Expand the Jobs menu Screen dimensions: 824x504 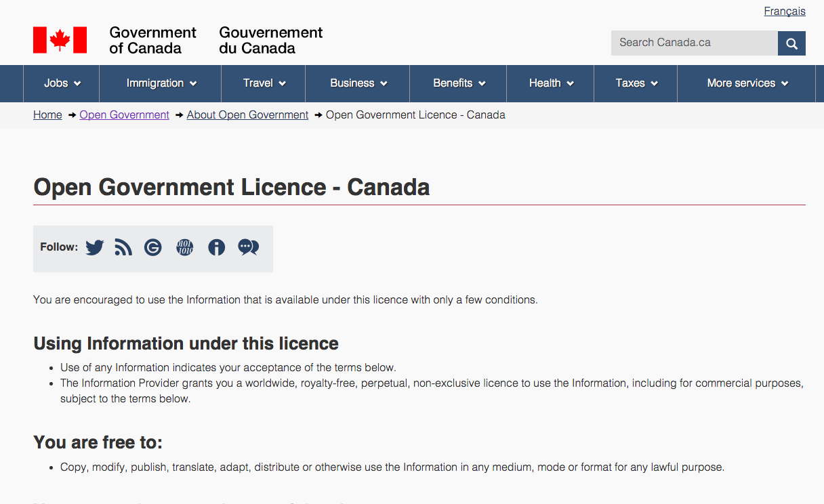(x=62, y=83)
